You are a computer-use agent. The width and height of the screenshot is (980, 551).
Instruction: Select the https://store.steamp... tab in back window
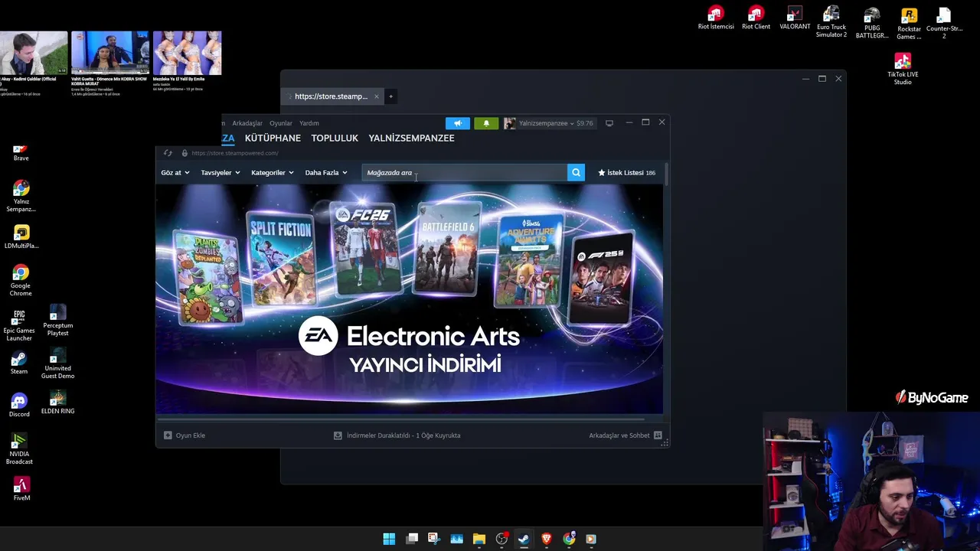coord(332,96)
